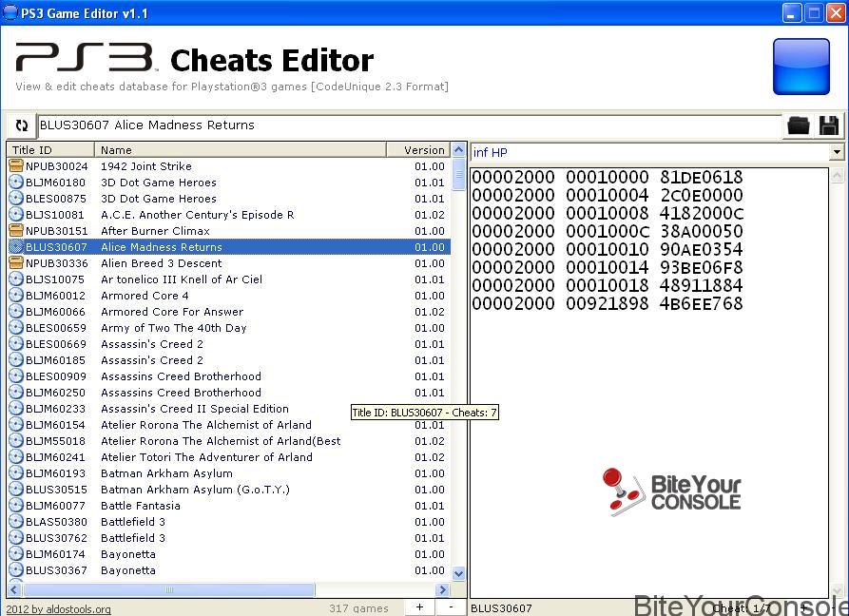This screenshot has height=616, width=849.
Task: Click the disc icon for BLES00909 row
Action: [x=16, y=376]
